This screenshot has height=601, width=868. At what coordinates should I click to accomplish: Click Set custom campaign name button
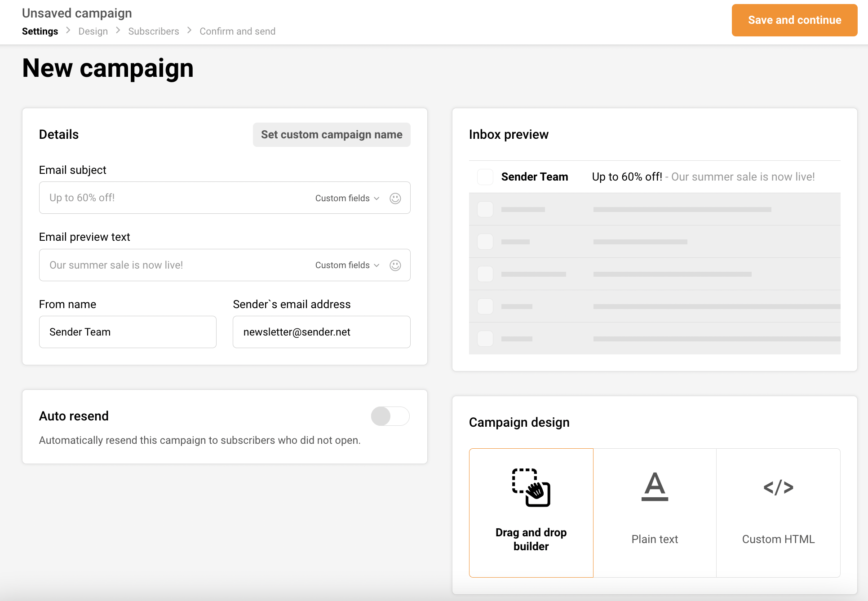tap(332, 135)
